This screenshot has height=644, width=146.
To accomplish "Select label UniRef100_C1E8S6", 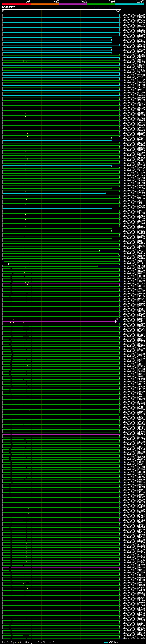I will pos(133,113).
